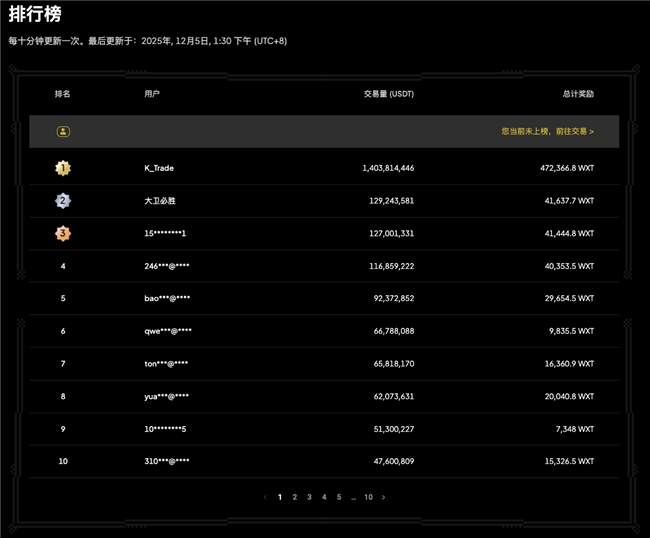Click the current page 1 indicator
The image size is (650, 538).
(279, 497)
